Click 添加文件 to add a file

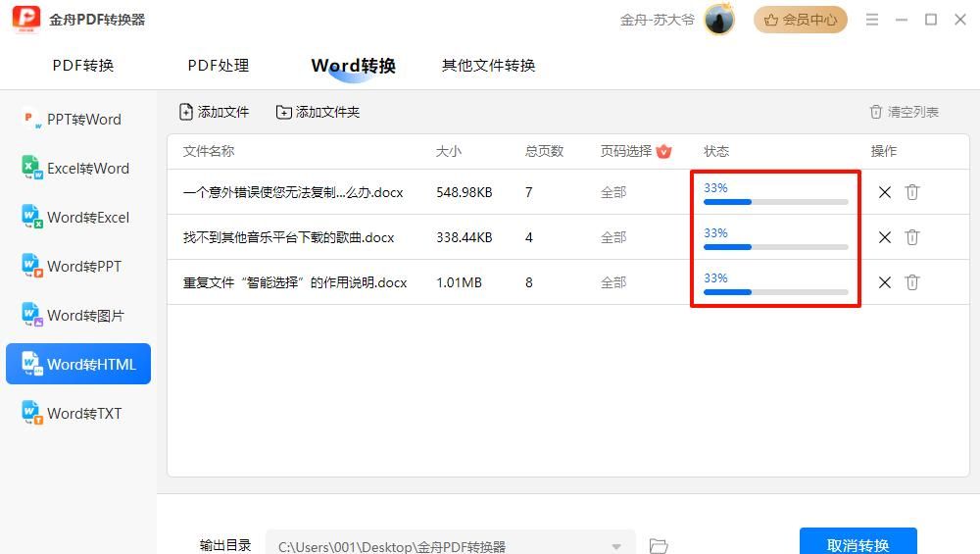tap(214, 112)
